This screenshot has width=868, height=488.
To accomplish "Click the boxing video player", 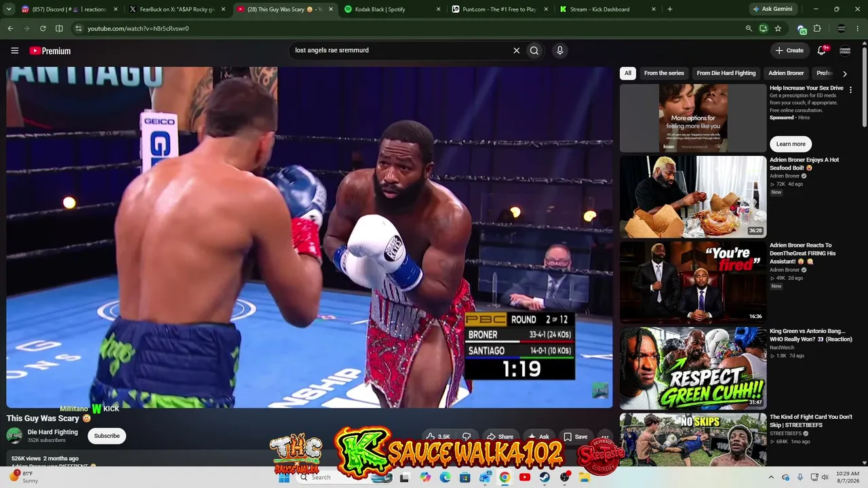I will click(x=309, y=237).
